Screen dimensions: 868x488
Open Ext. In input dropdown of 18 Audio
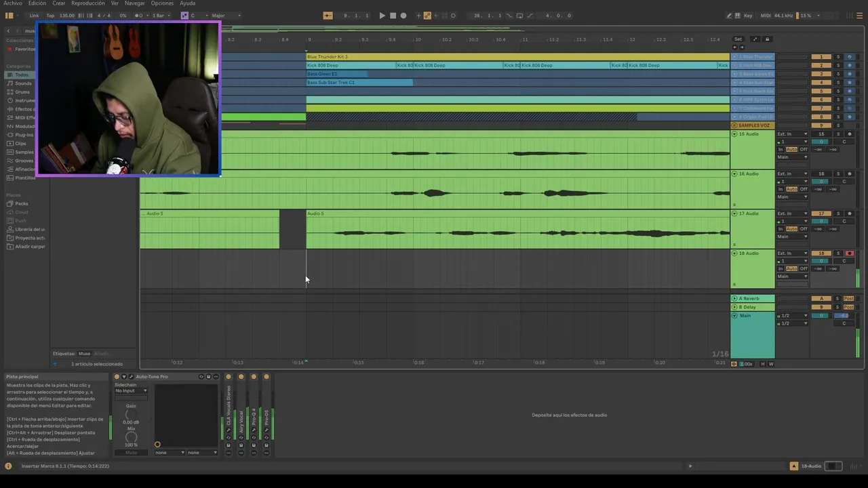click(792, 253)
